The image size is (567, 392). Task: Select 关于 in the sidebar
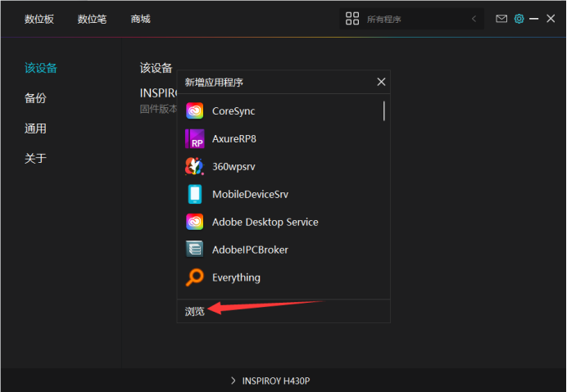[x=35, y=158]
